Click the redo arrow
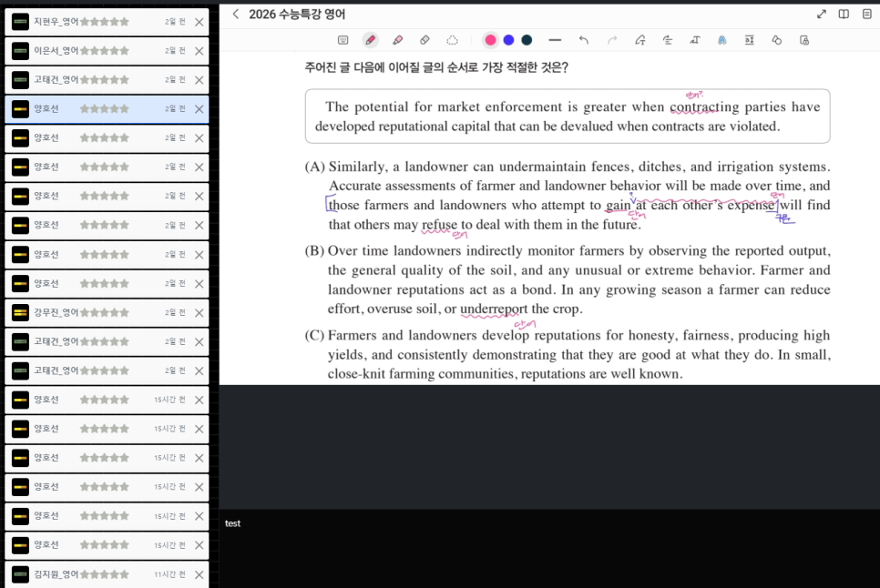Viewport: 880px width, 588px height. pyautogui.click(x=612, y=40)
